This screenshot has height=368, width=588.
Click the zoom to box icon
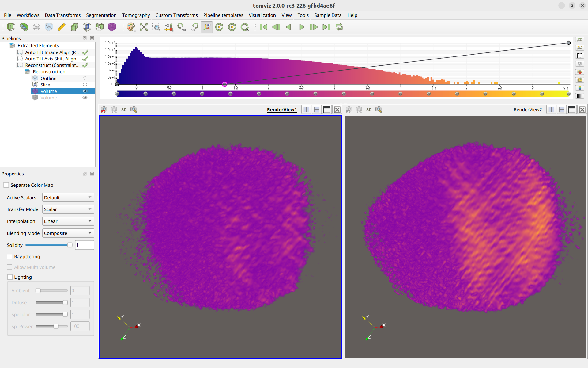point(156,27)
